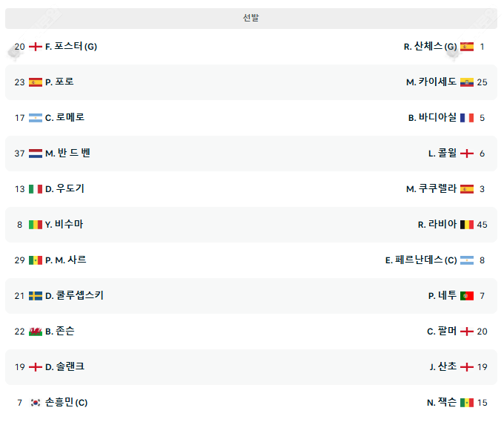Open C. 팔머 player link

(x=442, y=332)
